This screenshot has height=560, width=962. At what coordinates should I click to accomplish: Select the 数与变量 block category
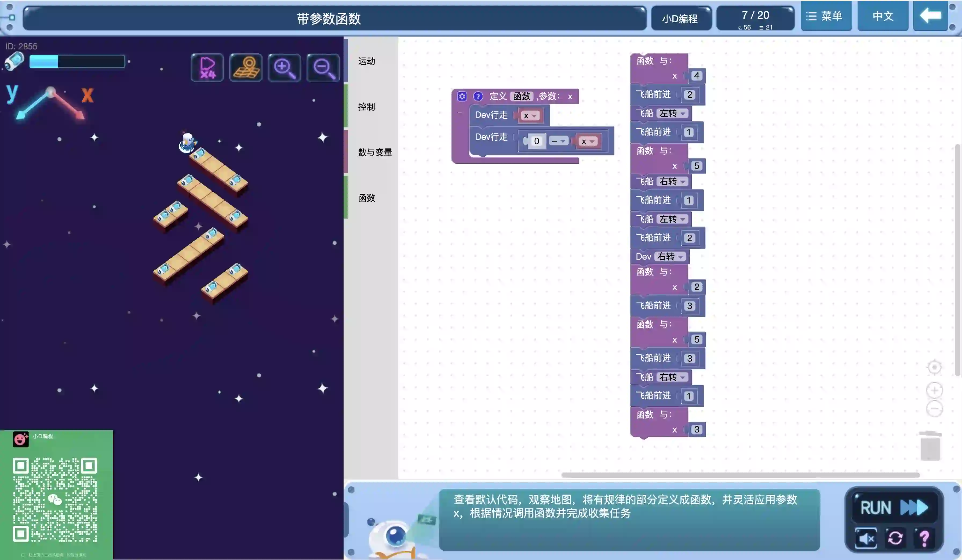tap(375, 152)
